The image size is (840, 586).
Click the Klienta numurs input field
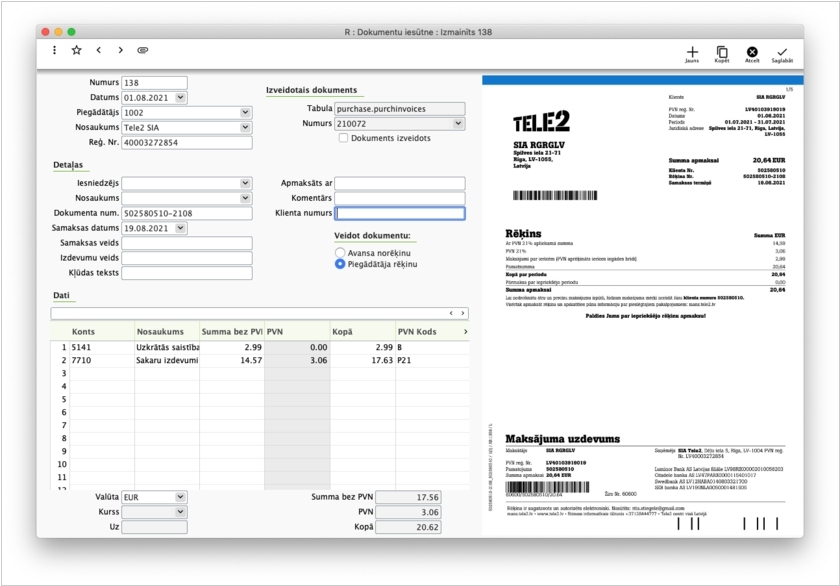pyautogui.click(x=400, y=213)
